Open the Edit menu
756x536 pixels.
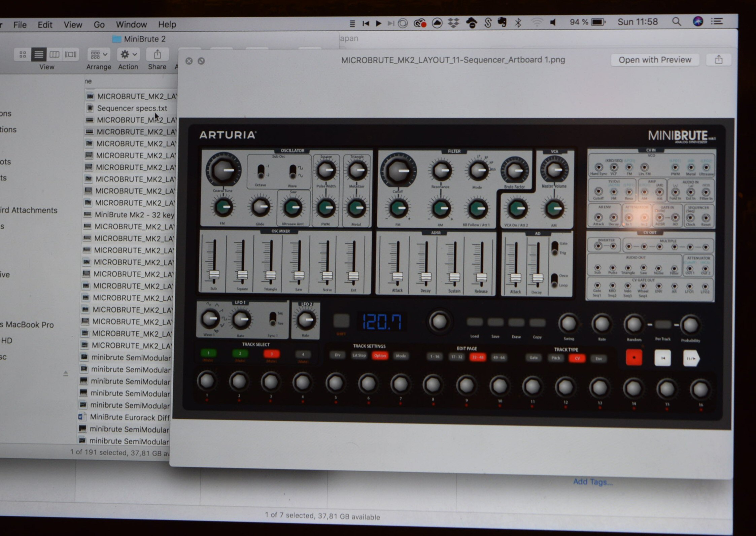point(45,25)
